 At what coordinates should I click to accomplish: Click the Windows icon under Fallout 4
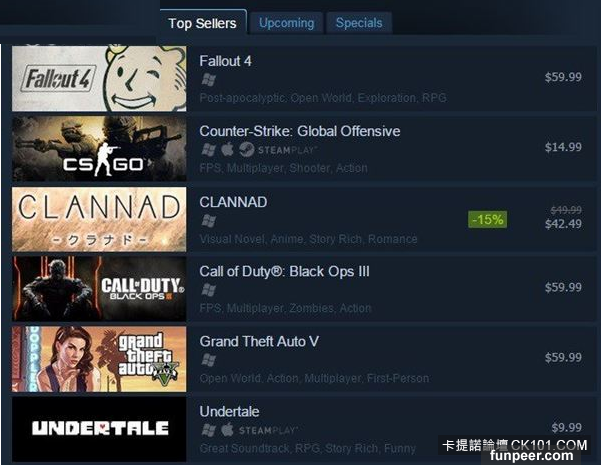[209, 80]
